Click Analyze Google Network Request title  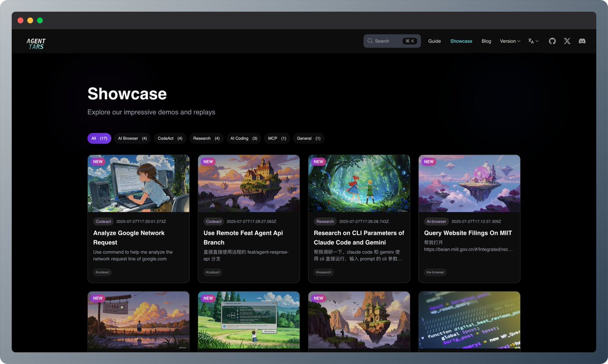[129, 237]
